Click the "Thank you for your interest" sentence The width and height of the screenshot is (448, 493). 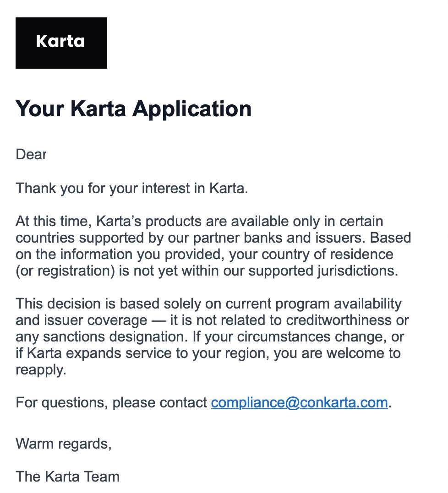point(131,188)
